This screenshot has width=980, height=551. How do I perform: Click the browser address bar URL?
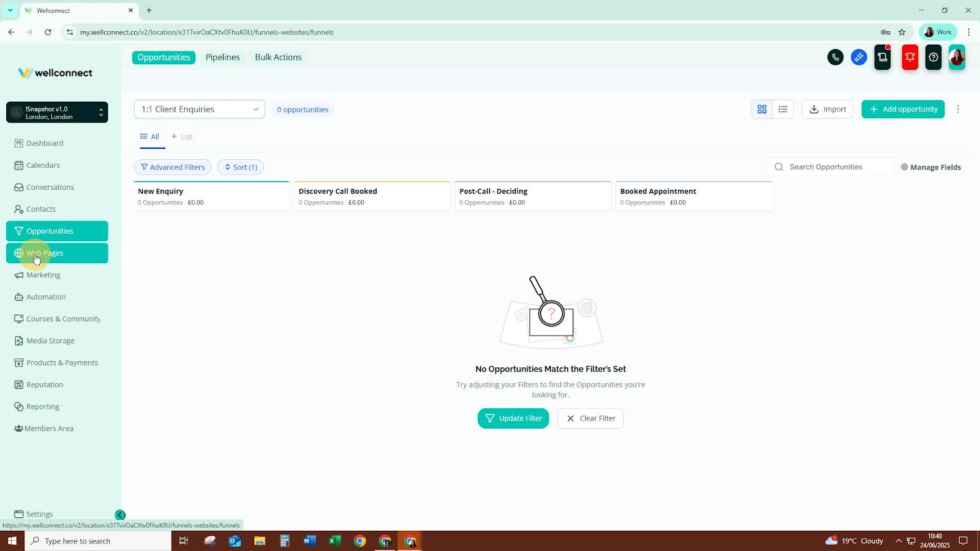tap(207, 32)
